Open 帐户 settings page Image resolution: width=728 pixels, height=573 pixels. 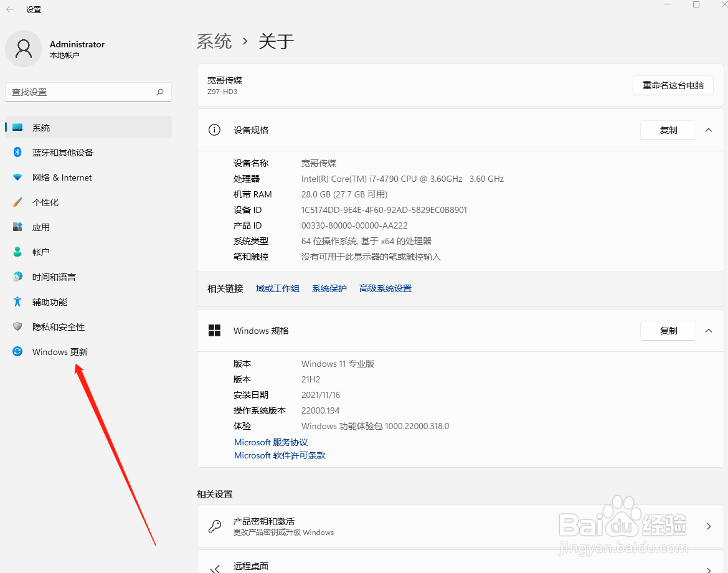(x=88, y=252)
